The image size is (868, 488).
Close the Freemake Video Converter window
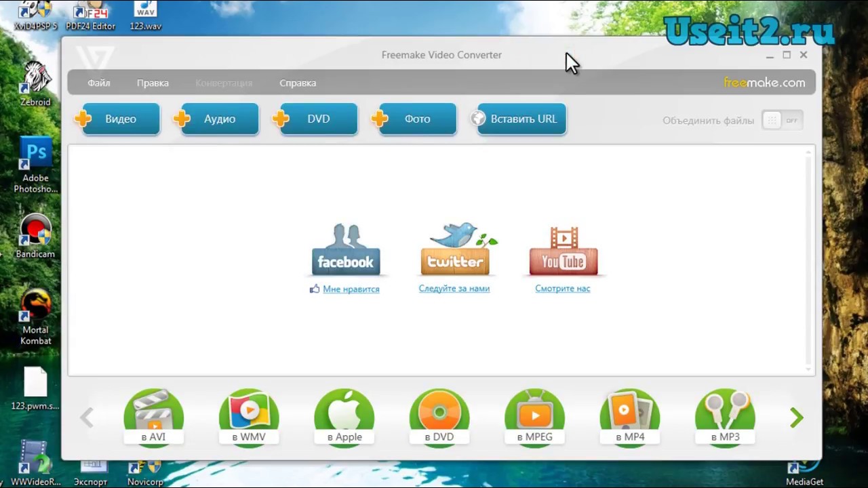804,55
